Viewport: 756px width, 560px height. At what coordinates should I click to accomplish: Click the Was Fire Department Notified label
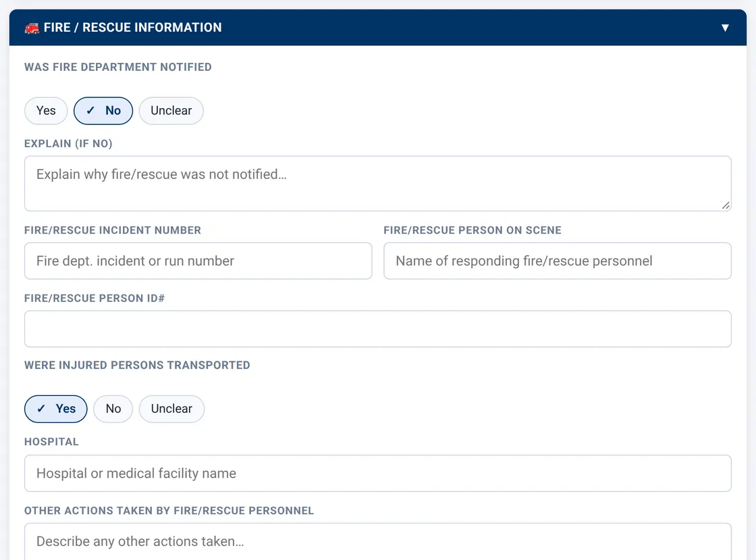coord(118,67)
